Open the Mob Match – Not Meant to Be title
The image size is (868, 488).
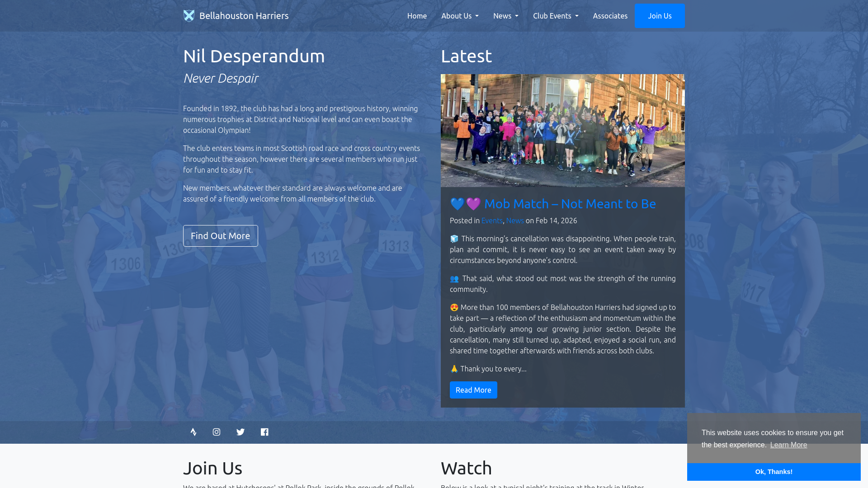click(x=553, y=204)
